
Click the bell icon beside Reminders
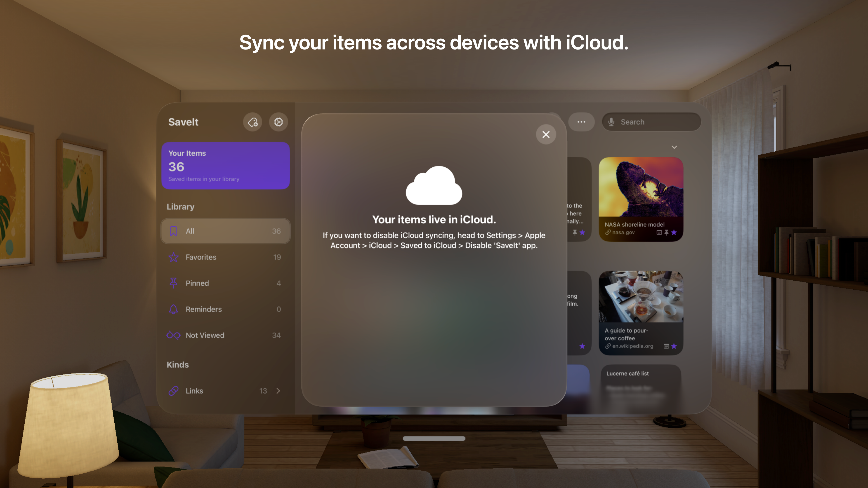173,309
